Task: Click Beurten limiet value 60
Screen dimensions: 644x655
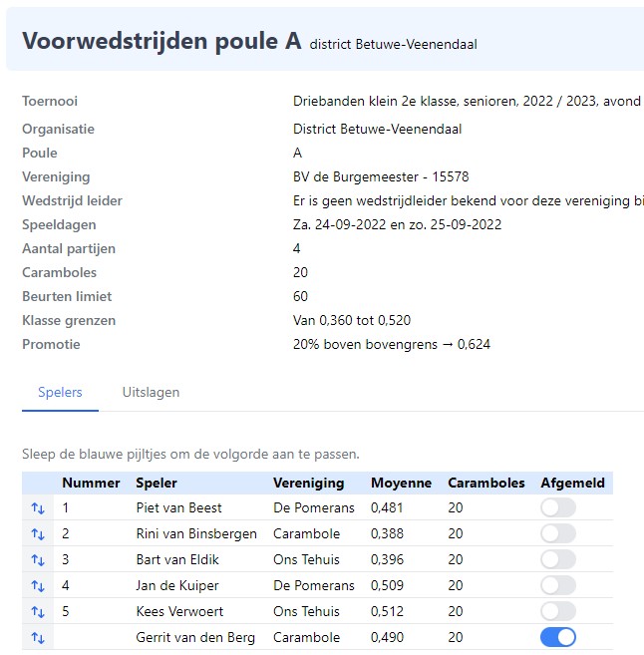Action: [300, 296]
